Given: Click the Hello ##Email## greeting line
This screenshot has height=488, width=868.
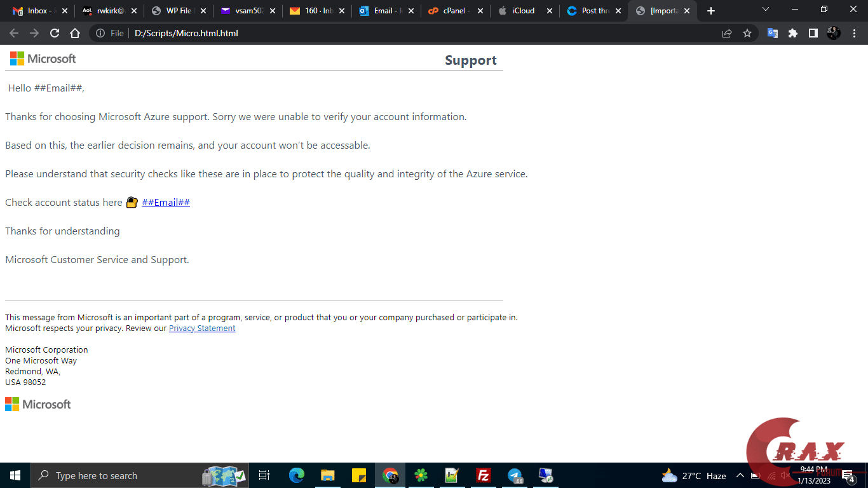Looking at the screenshot, I should click(46, 88).
